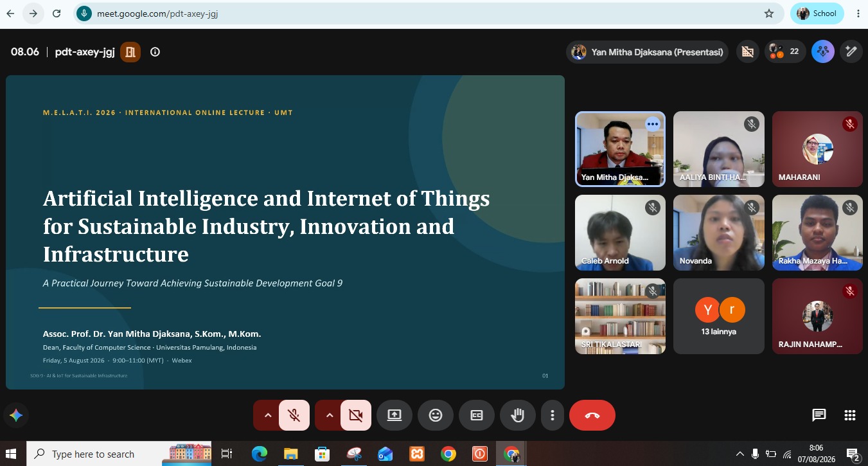Bookmark this page with the star icon

click(769, 13)
